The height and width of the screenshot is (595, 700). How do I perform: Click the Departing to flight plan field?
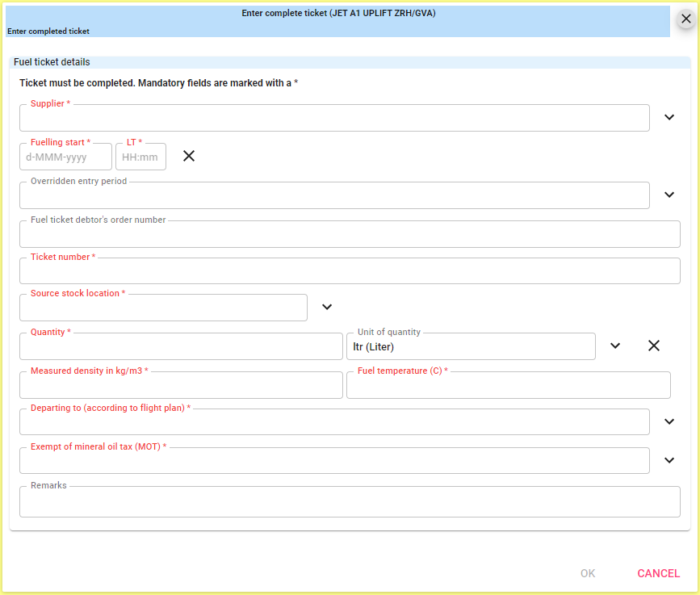(334, 421)
